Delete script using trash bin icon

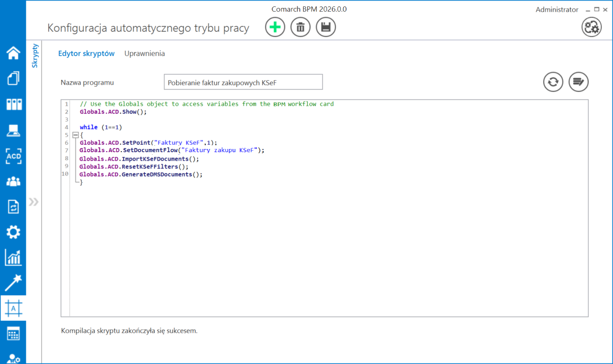[300, 27]
